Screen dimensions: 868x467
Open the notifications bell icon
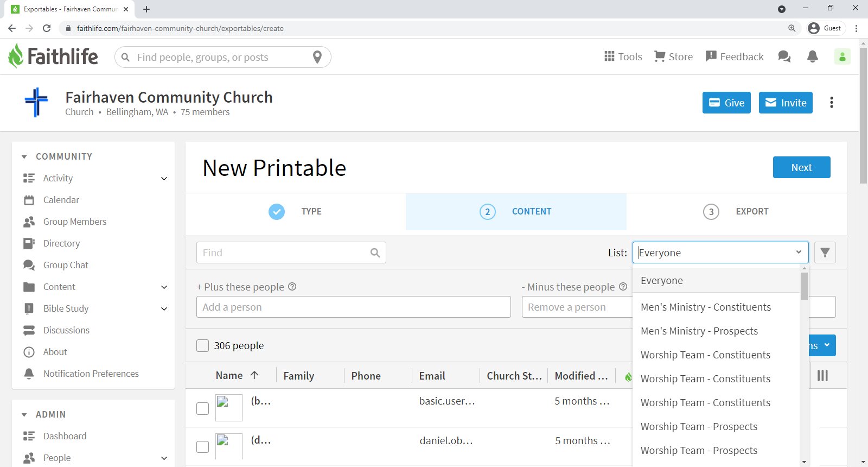tap(813, 56)
